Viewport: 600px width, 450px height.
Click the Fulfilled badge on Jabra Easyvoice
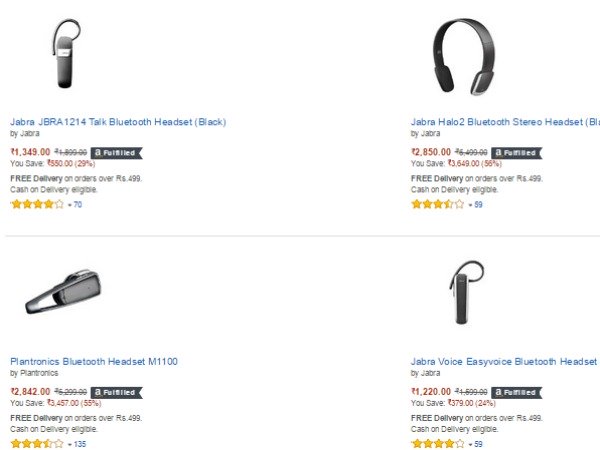tap(516, 392)
